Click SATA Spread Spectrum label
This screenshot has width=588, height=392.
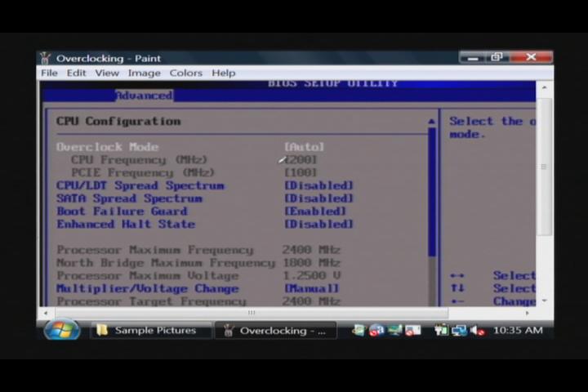pyautogui.click(x=129, y=198)
